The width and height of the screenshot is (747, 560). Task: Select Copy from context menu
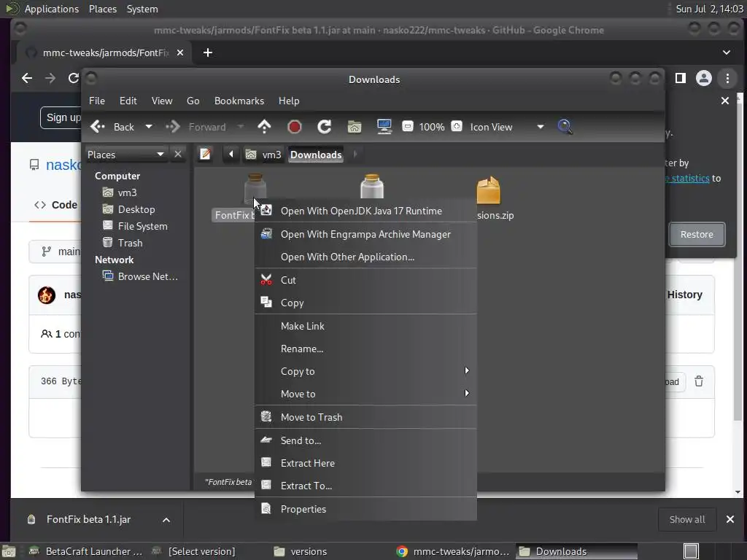click(366, 303)
